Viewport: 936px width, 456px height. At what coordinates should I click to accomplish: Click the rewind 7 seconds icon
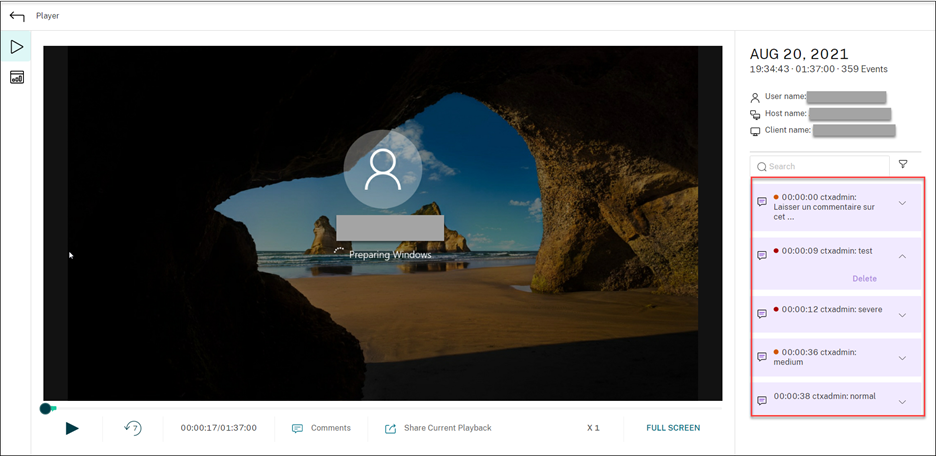133,428
